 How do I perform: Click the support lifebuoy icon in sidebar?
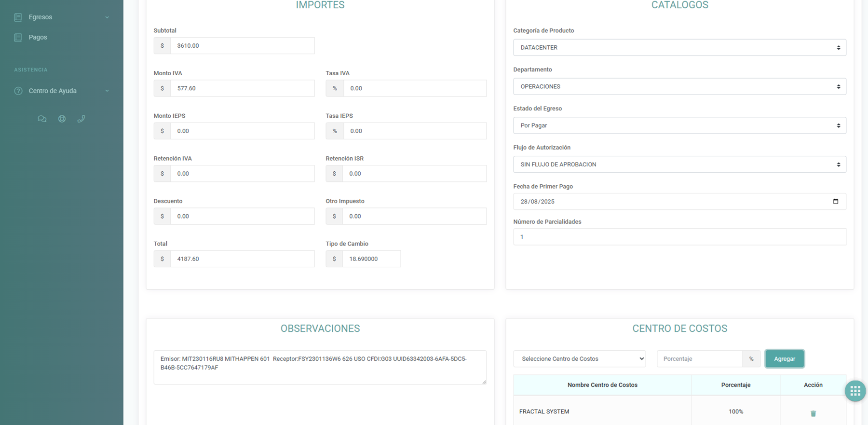(62, 119)
